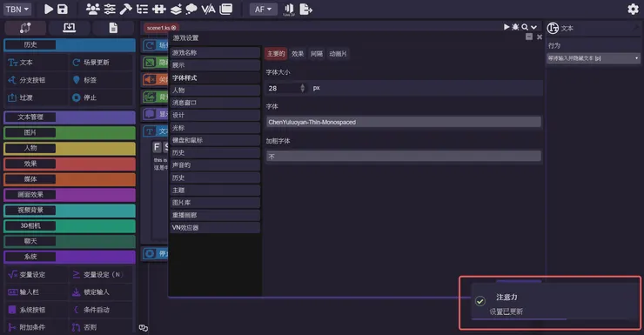This screenshot has height=335, width=644.
Task: Switch to the 间隔 spacing tab
Action: [x=316, y=54]
